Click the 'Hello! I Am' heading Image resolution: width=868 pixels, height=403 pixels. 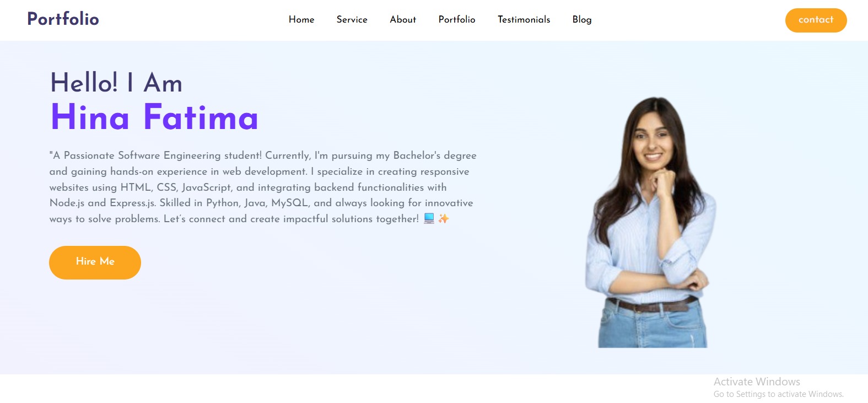[116, 83]
